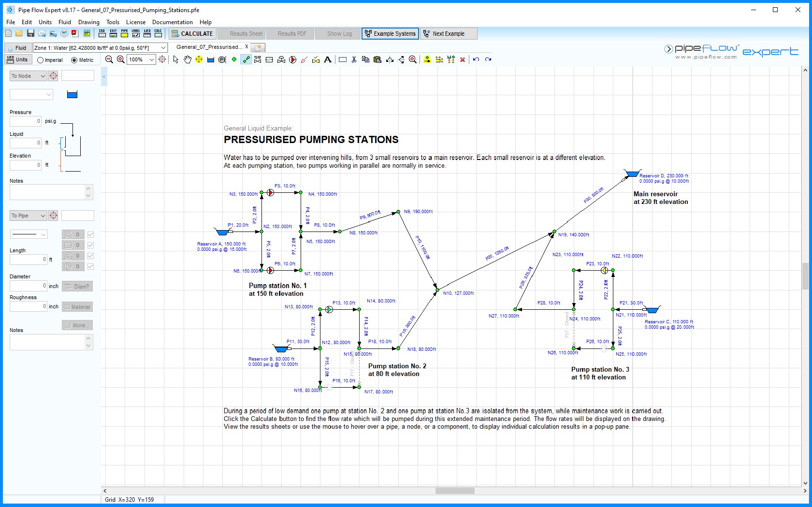Toggle isometric grid with the ISO icon
Screen dimensions: 812x507
tap(102, 33)
